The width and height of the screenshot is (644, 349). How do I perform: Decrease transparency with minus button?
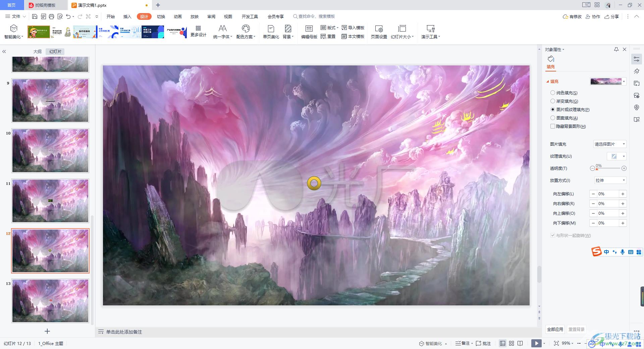592,168
